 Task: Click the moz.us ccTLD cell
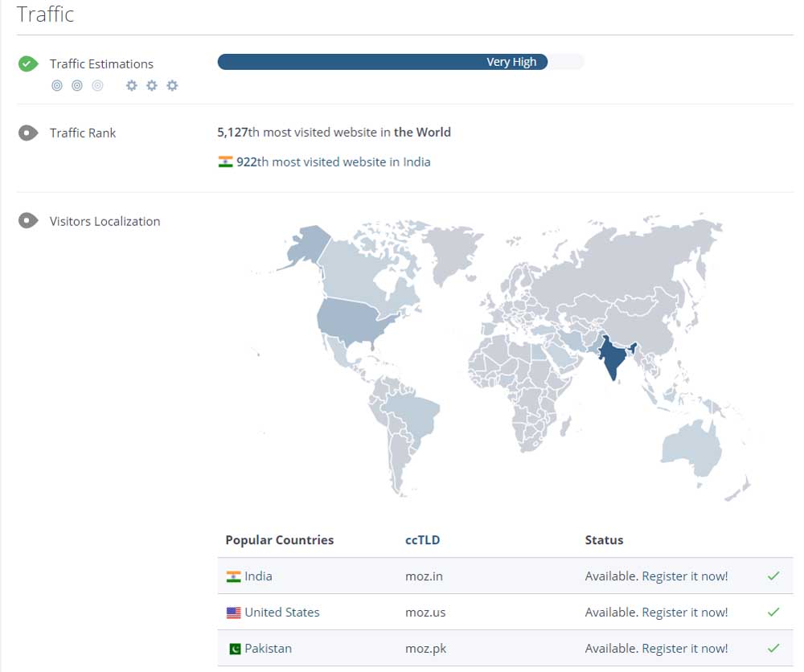425,612
